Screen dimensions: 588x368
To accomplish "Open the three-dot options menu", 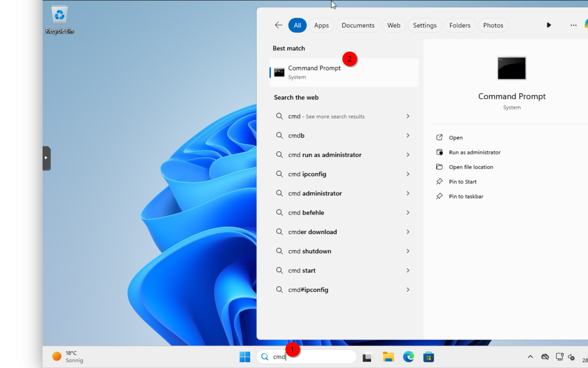I will click(573, 25).
